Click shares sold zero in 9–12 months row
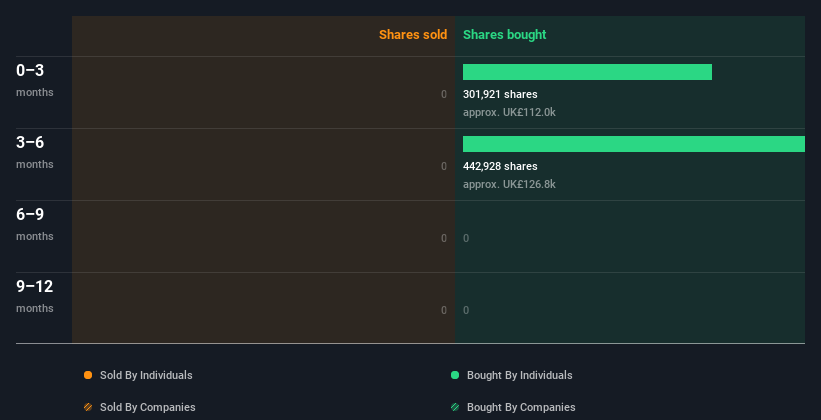 tap(444, 310)
